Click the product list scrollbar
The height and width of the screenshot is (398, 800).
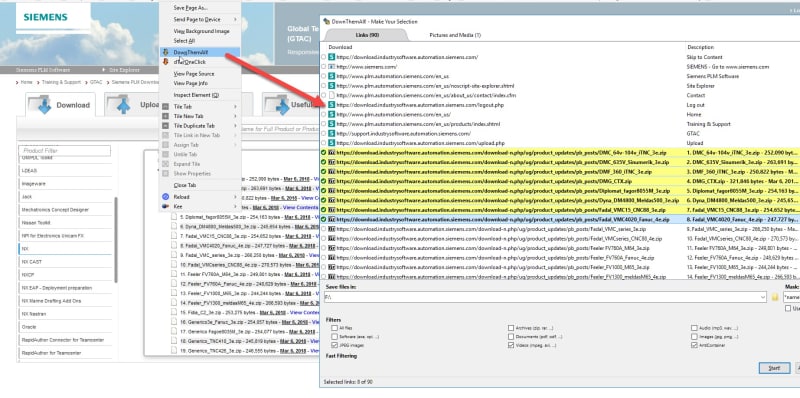tap(115, 240)
